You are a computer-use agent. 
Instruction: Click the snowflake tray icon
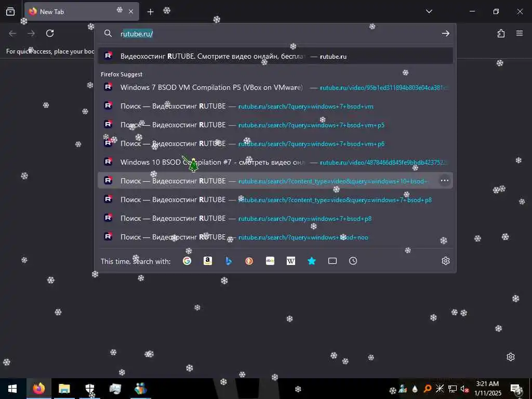pos(440,389)
